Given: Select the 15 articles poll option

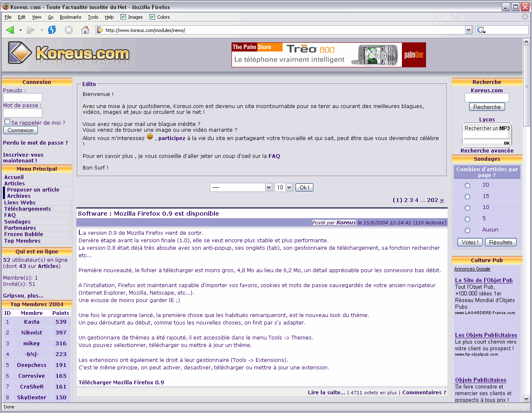Looking at the screenshot, I should tap(467, 197).
